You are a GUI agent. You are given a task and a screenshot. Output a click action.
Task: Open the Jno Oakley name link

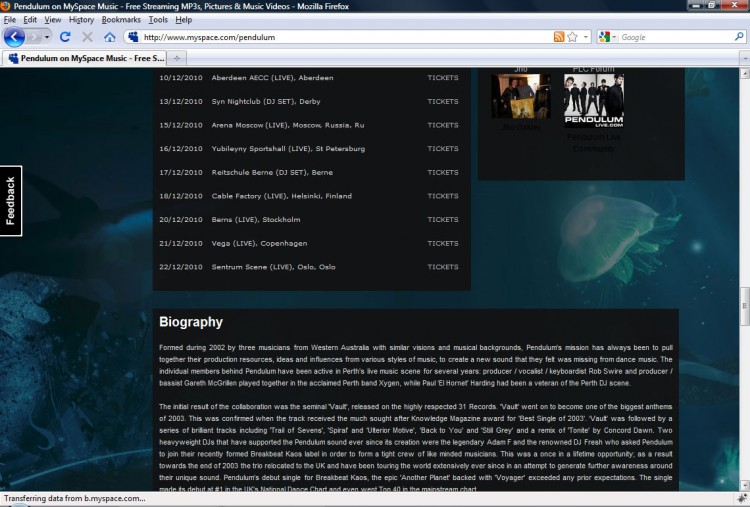tap(521, 127)
